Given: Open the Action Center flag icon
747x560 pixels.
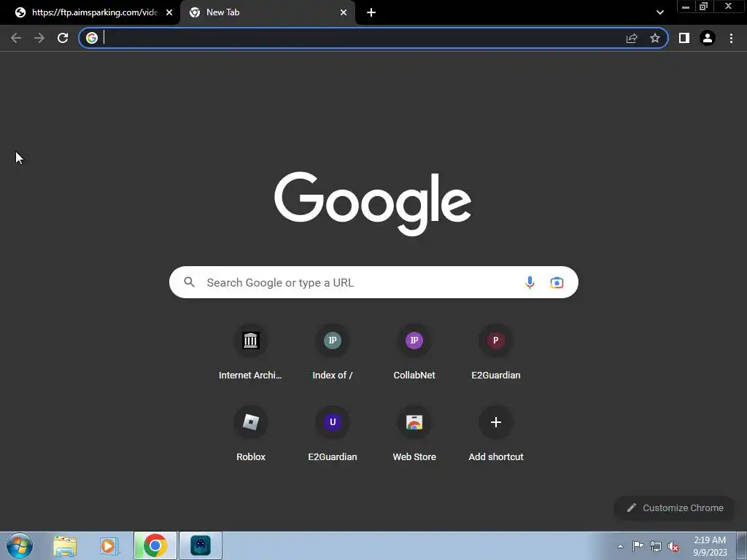Looking at the screenshot, I should 638,545.
